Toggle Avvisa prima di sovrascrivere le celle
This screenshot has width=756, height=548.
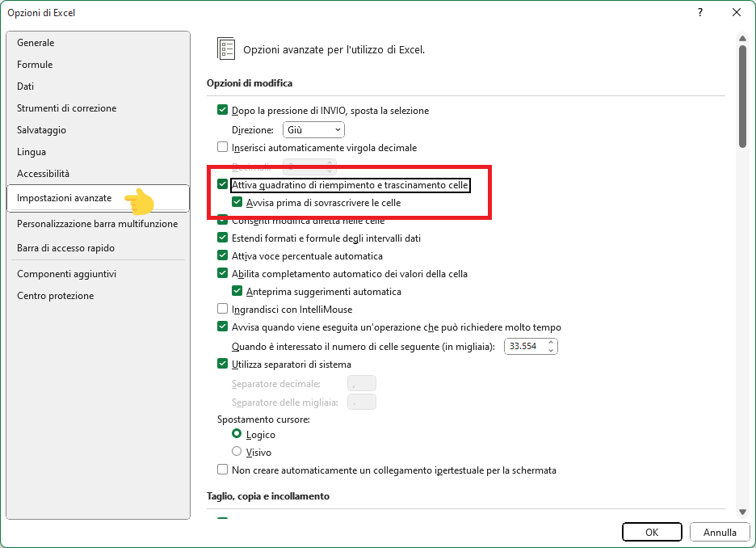pos(237,202)
